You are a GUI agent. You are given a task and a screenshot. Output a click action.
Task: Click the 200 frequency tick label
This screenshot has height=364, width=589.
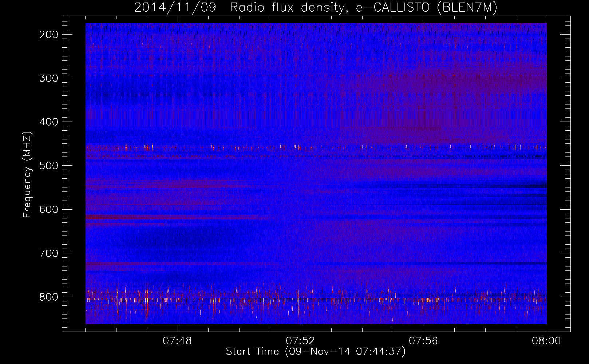pos(48,35)
